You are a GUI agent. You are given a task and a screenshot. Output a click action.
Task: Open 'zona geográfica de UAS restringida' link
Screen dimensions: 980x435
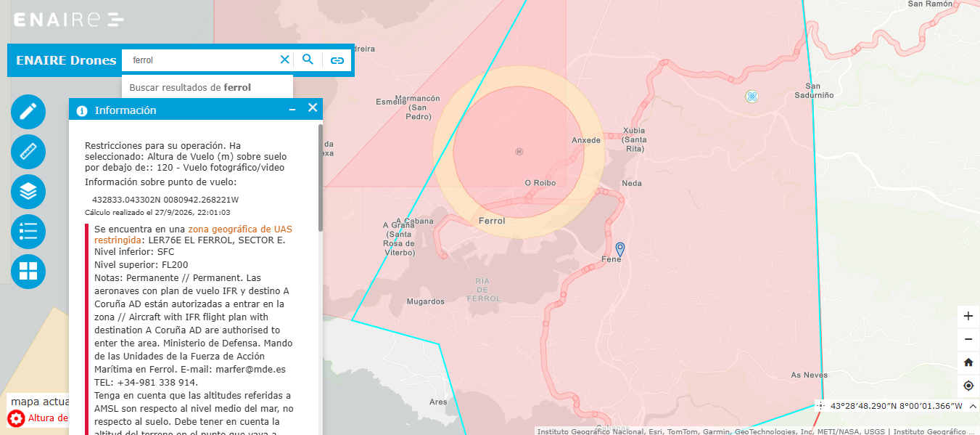[x=194, y=234]
